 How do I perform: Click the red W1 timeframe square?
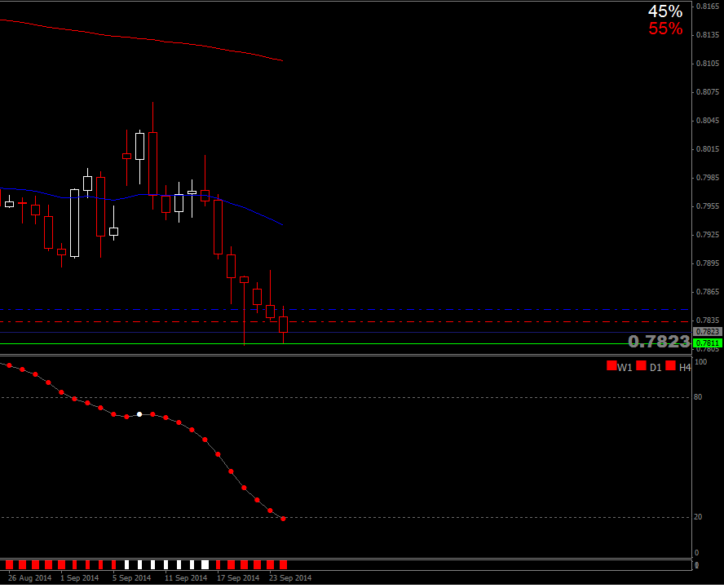611,366
